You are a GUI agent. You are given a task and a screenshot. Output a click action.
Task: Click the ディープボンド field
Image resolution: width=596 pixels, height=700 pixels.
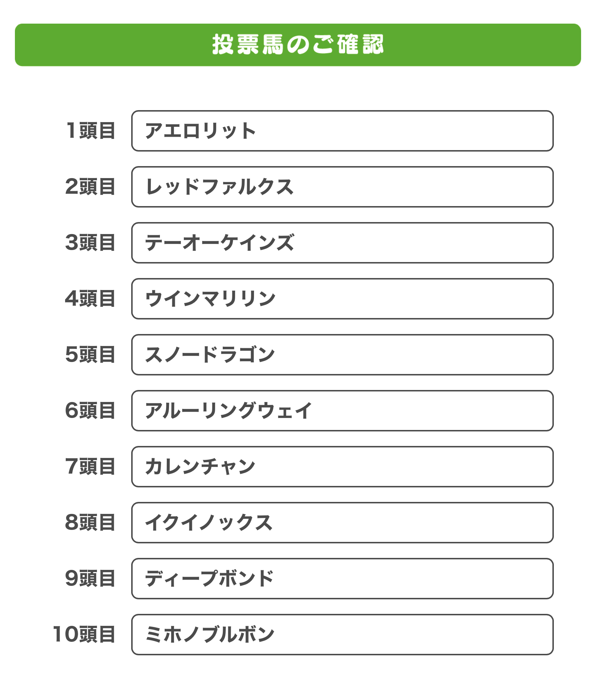[342, 579]
